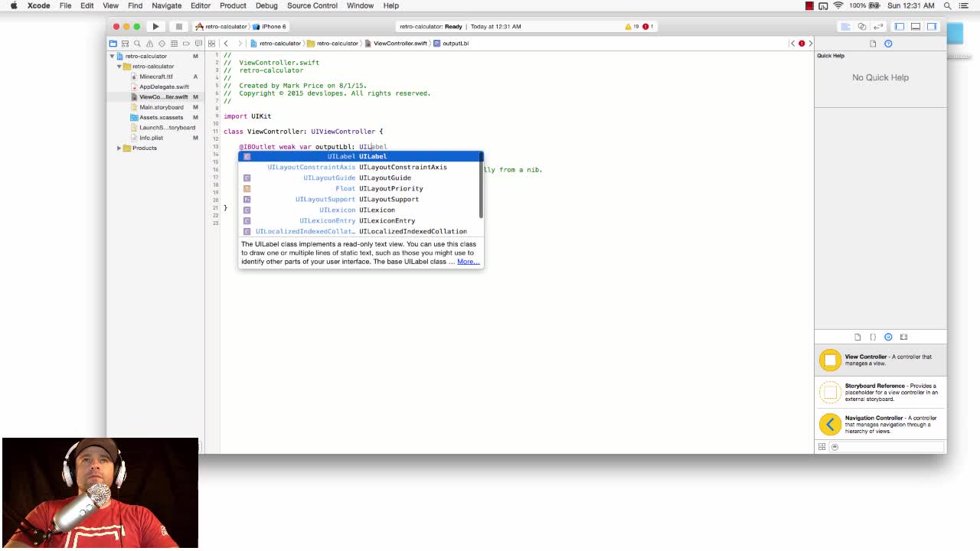Image resolution: width=980 pixels, height=551 pixels.
Task: Open the Navigate menu
Action: click(x=166, y=5)
